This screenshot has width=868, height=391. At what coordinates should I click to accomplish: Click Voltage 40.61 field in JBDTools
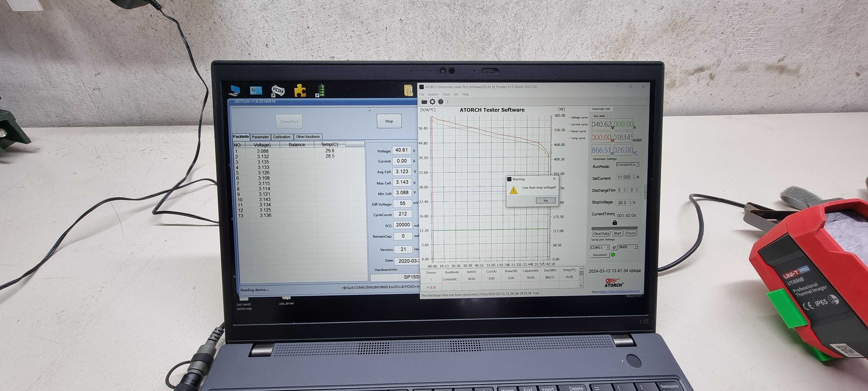pyautogui.click(x=402, y=150)
